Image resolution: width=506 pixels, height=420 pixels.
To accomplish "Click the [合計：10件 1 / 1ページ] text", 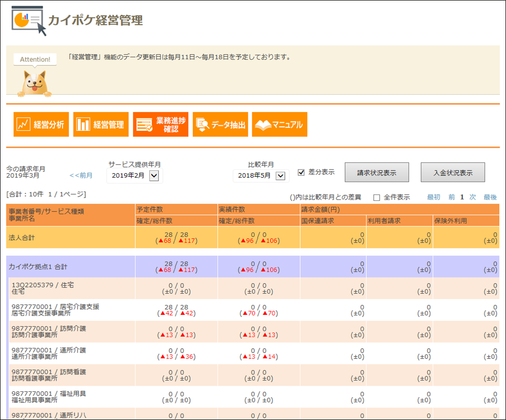I will pyautogui.click(x=46, y=194).
